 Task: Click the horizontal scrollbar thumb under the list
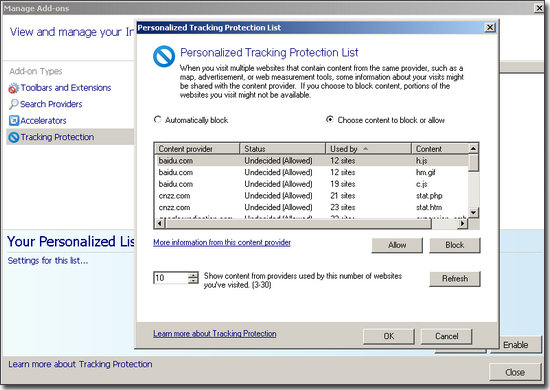coord(298,223)
